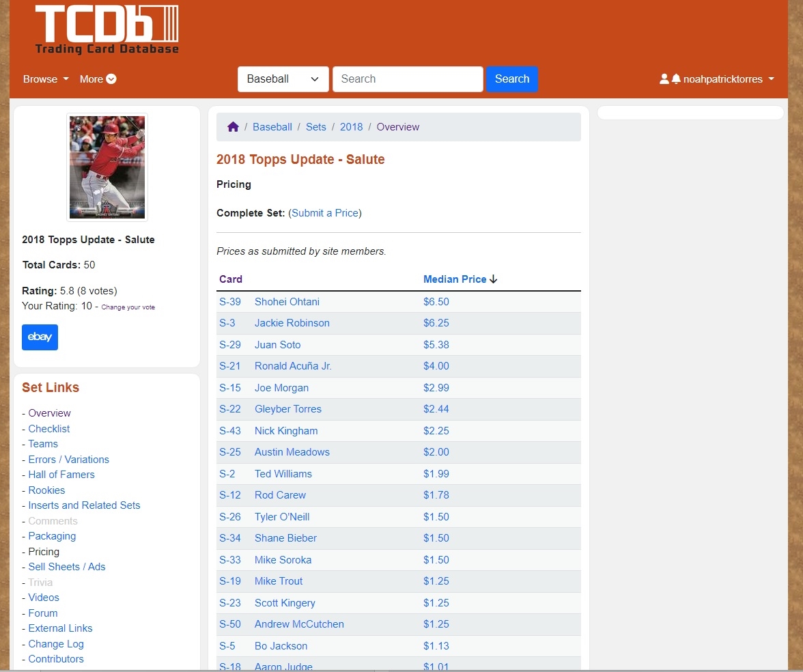Open Tyler O'Neill card link

click(x=282, y=517)
